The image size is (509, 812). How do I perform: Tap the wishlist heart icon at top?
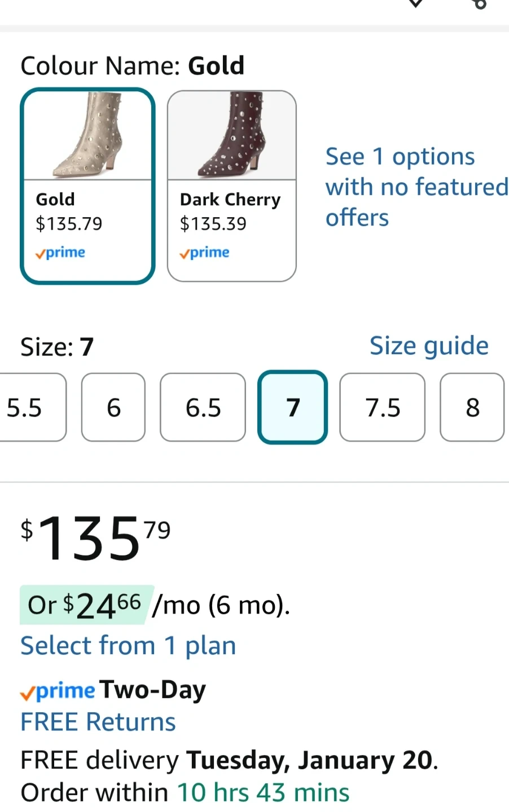click(415, 3)
